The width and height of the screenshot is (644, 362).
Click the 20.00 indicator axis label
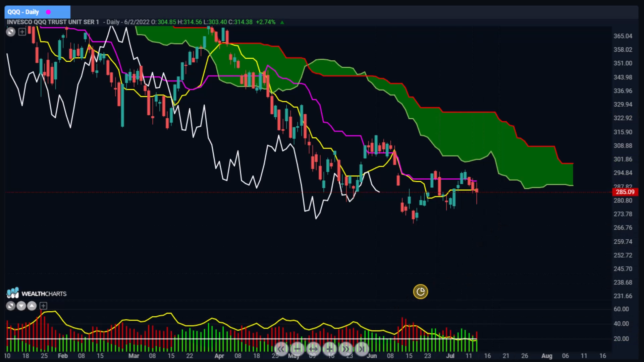coord(621,339)
